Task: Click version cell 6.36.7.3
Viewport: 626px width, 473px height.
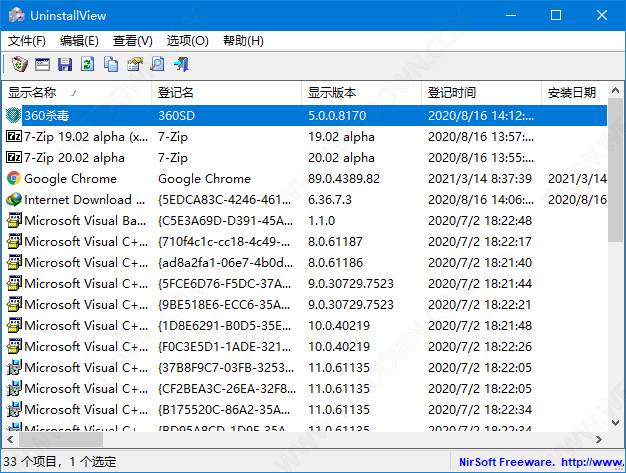Action: coord(329,200)
